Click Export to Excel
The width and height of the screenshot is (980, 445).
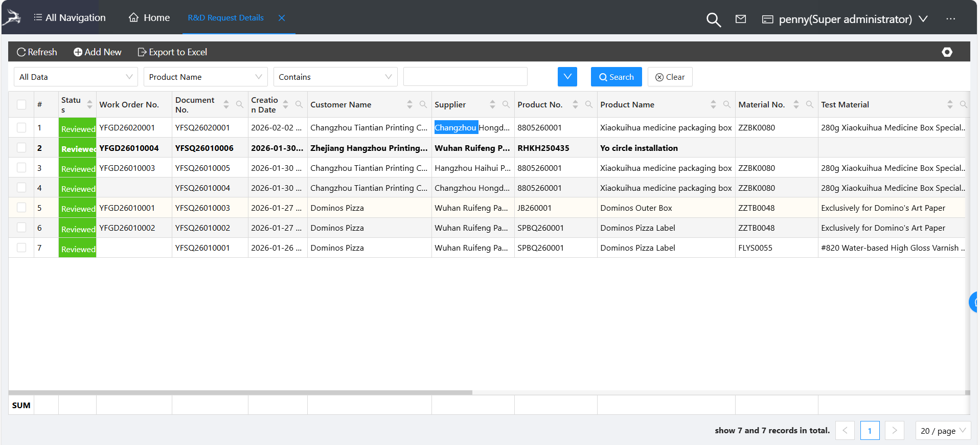[x=172, y=52]
